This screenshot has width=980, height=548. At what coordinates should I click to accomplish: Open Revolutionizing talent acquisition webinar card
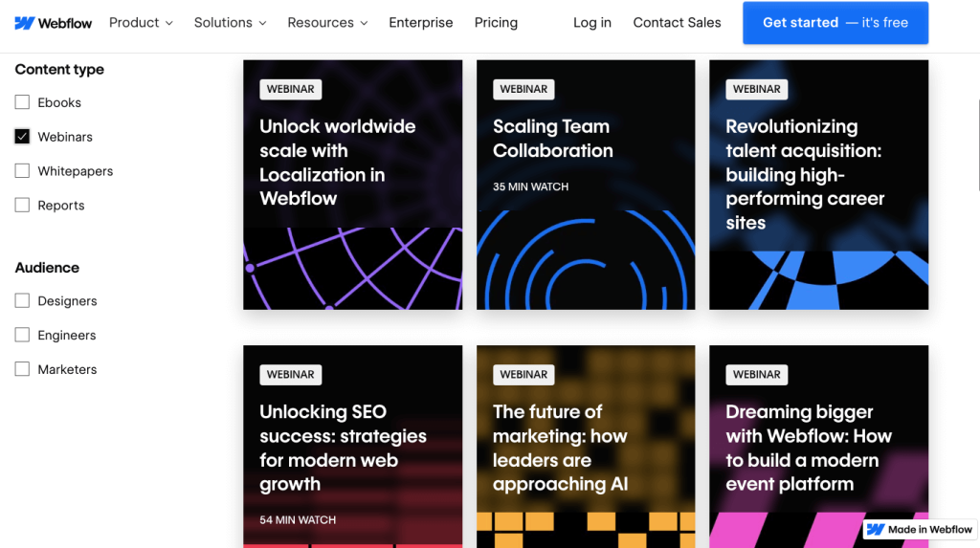click(819, 185)
